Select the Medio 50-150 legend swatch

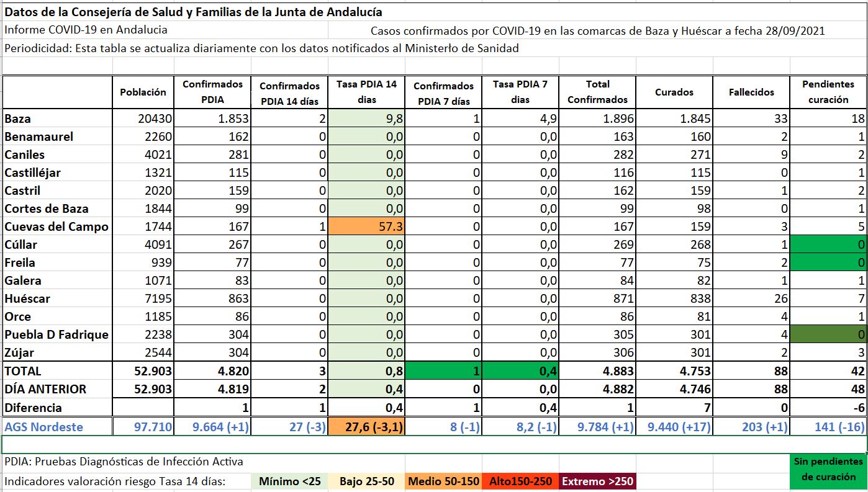pyautogui.click(x=445, y=481)
